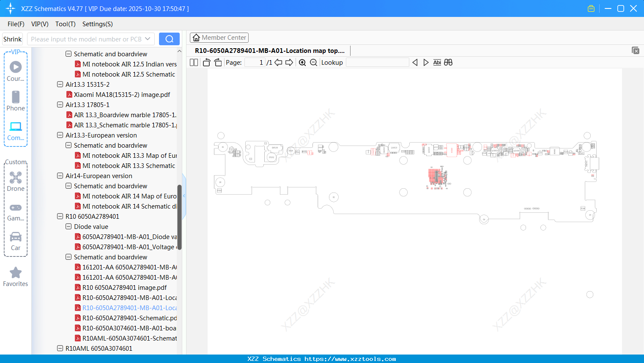
Task: Open the Favorites section
Action: pos(16,277)
